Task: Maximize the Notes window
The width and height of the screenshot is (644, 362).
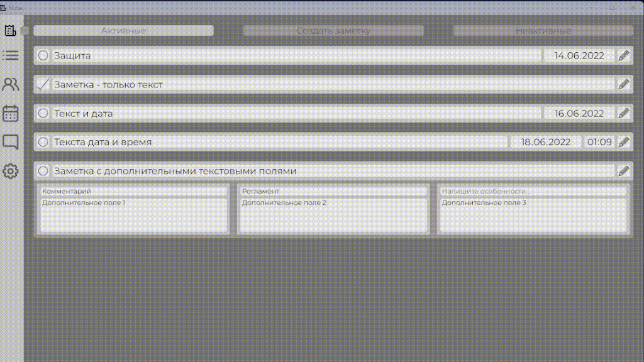Action: (x=611, y=8)
